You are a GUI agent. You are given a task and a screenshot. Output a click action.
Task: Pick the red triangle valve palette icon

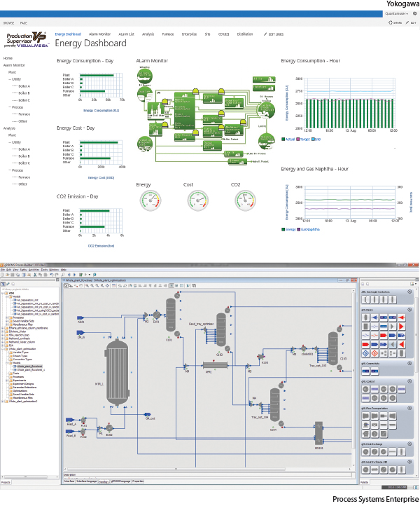[401, 327]
